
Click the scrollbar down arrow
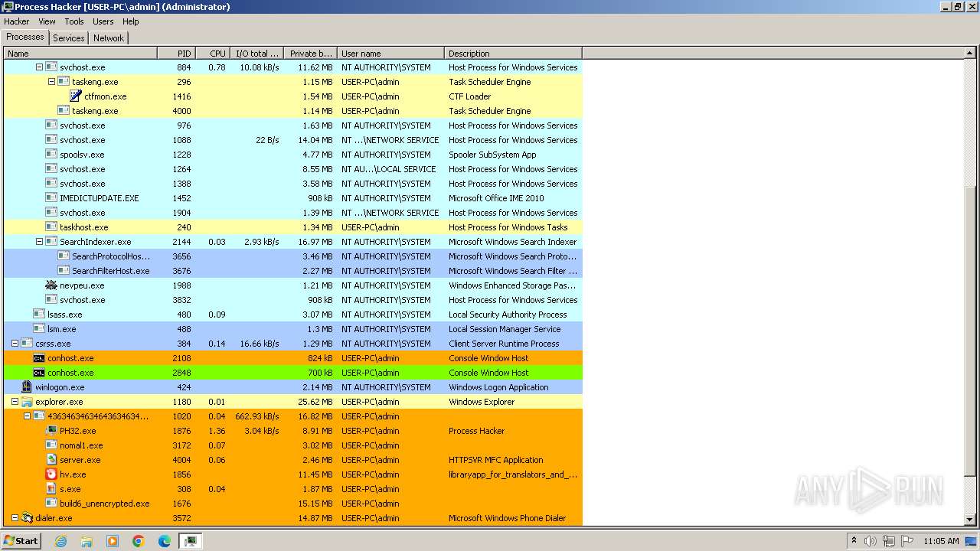click(971, 520)
